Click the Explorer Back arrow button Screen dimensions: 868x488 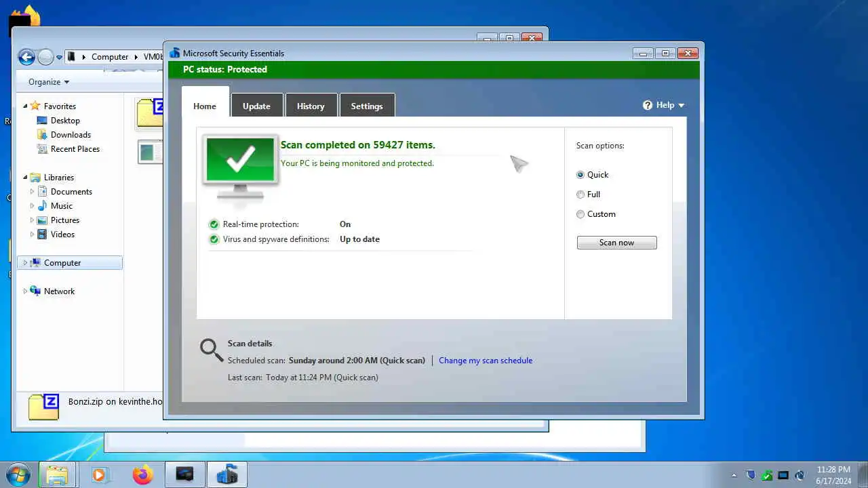(x=26, y=57)
